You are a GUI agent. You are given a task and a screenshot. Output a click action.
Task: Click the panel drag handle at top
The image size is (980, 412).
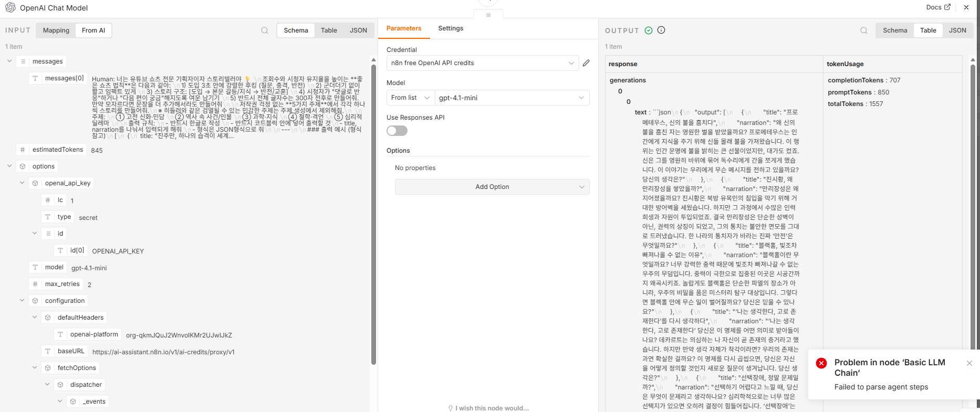(488, 15)
